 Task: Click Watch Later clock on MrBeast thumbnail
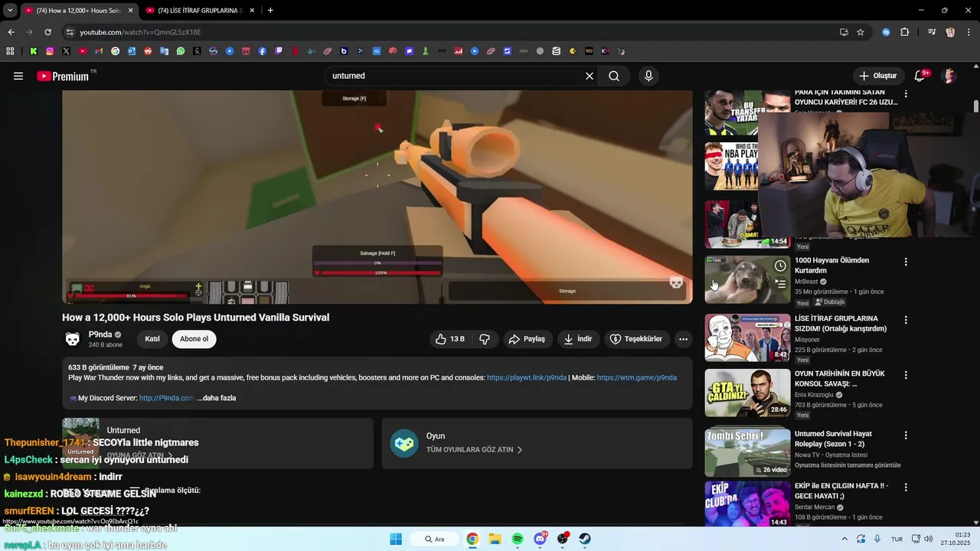(x=780, y=266)
